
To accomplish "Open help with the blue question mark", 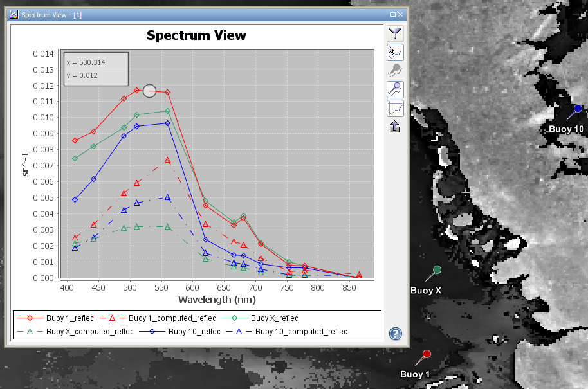I will click(x=396, y=333).
